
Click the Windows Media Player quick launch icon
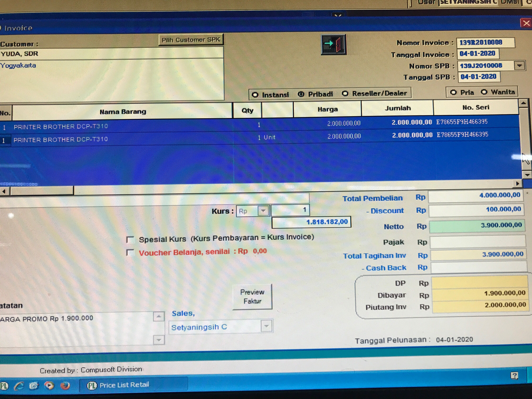(x=49, y=386)
